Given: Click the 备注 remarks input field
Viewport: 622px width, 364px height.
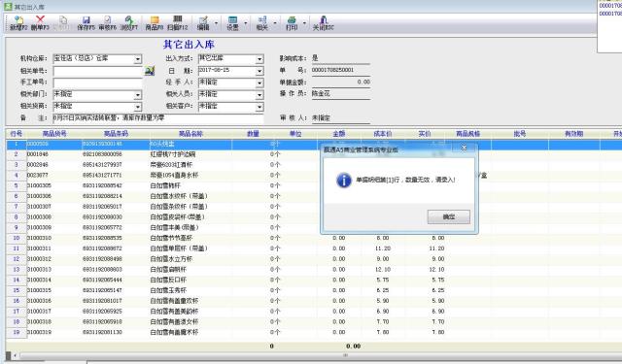Looking at the screenshot, I should [157, 118].
